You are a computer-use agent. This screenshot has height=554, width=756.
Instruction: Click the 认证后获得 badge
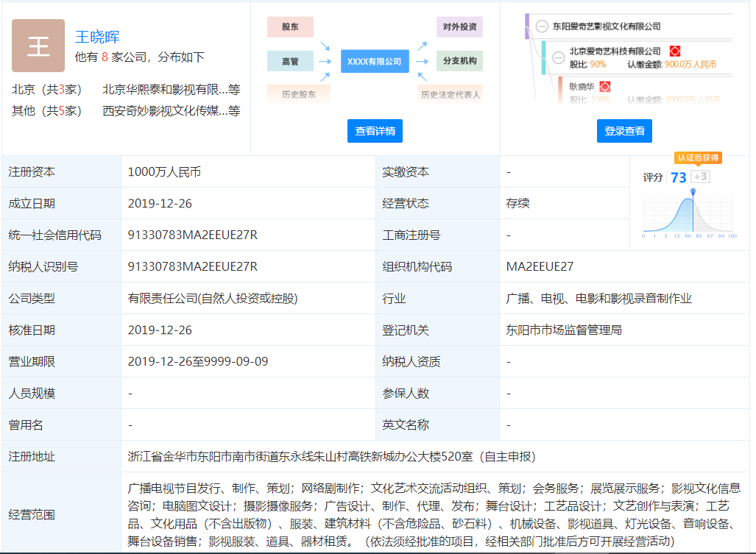698,158
